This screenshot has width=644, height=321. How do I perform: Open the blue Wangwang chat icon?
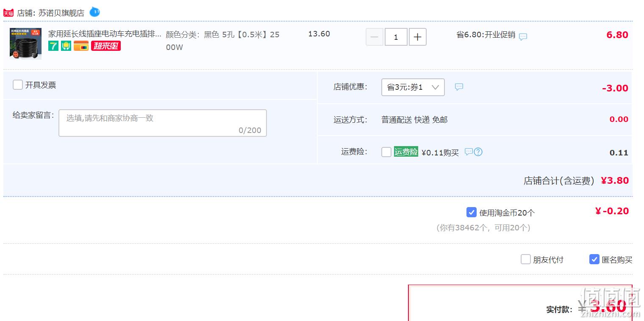[x=94, y=12]
